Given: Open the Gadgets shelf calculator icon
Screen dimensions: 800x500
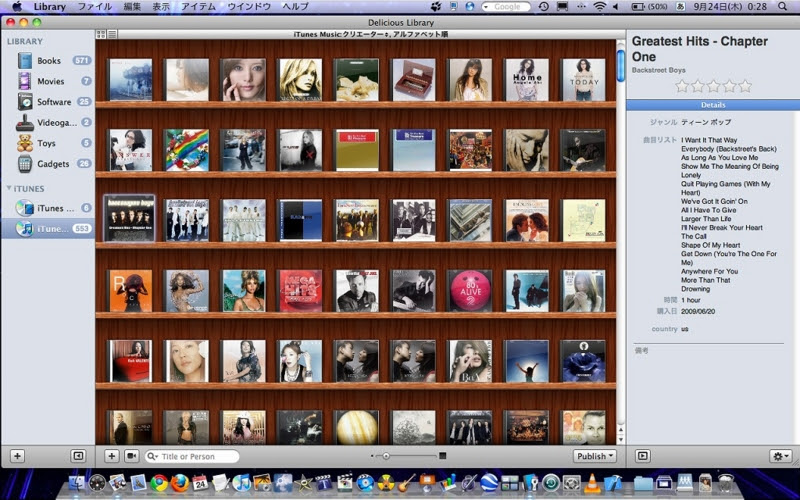Looking at the screenshot, I should click(x=47, y=164).
